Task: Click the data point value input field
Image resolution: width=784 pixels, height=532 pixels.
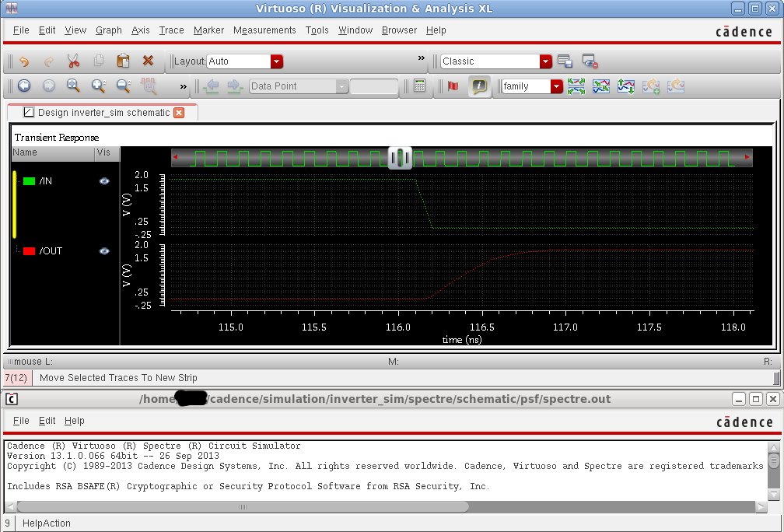Action: coord(374,86)
